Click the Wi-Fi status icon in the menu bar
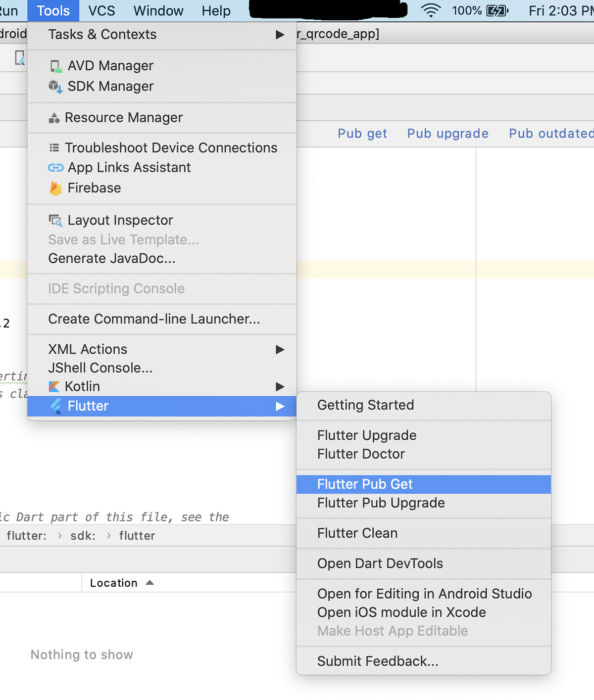Screen dimensions: 594x700 coord(431,10)
